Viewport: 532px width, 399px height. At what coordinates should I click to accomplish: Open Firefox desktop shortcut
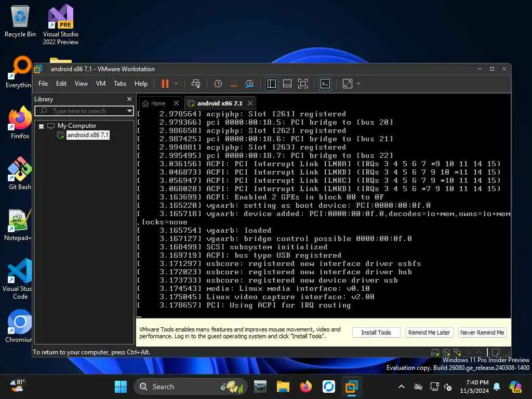20,123
